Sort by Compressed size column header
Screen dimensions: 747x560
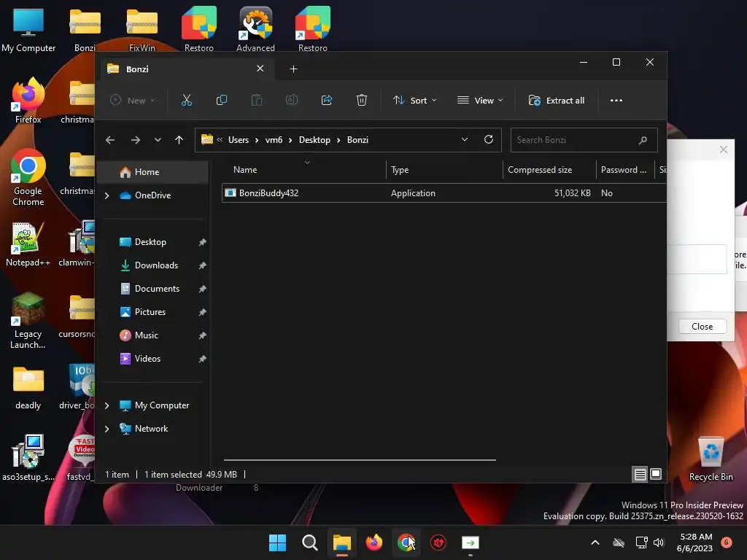[549, 169]
